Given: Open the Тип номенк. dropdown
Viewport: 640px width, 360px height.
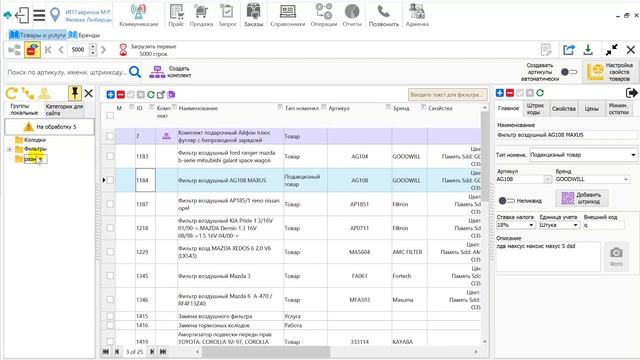Looking at the screenshot, I should [633, 155].
